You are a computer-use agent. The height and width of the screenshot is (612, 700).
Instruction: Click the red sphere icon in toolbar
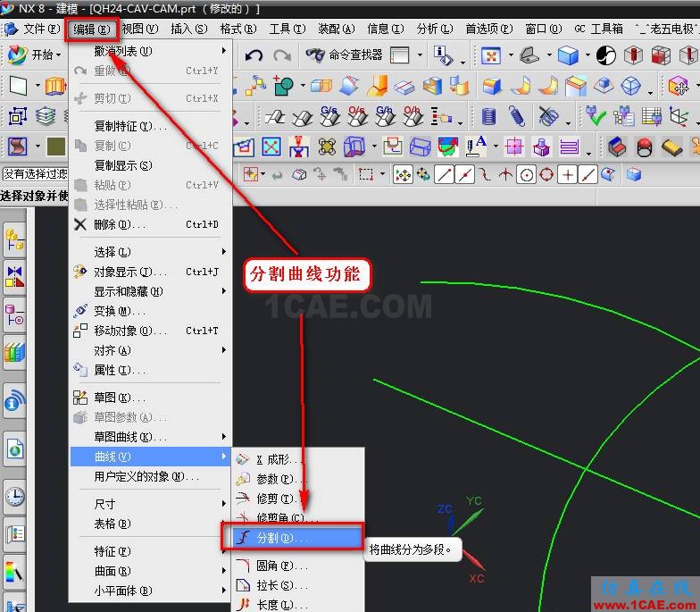[x=645, y=147]
